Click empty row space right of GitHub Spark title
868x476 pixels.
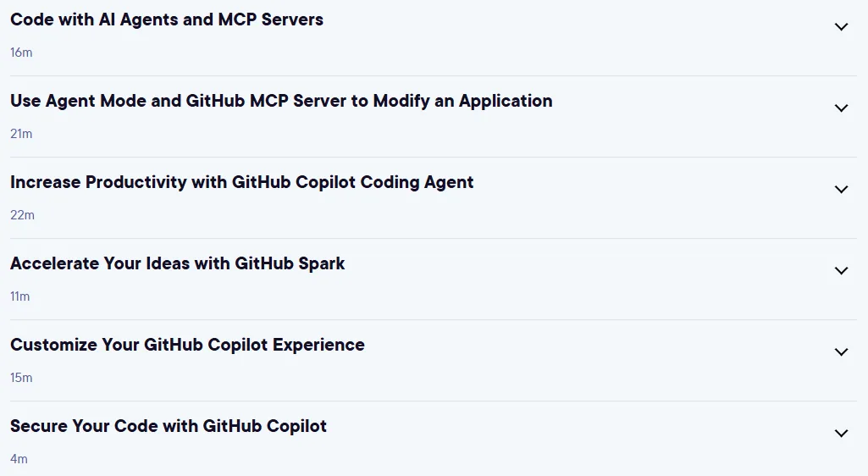coord(587,263)
